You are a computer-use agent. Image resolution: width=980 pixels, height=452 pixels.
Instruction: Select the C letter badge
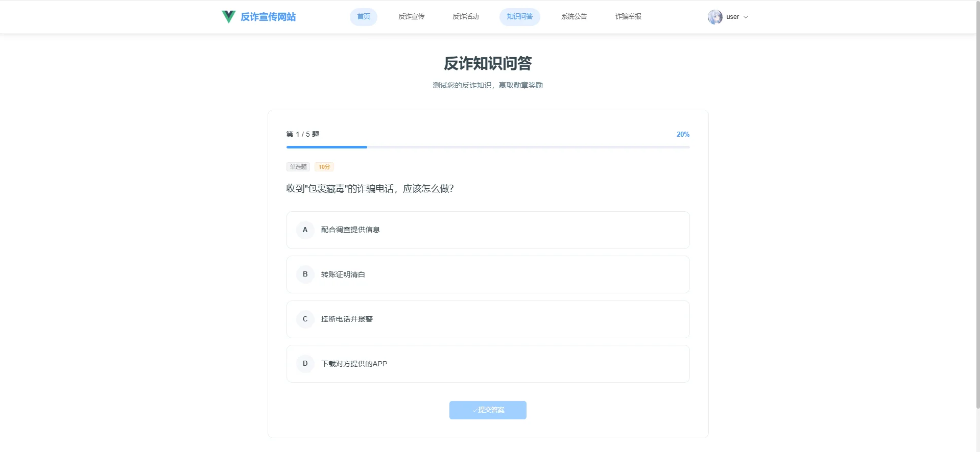[x=305, y=319]
